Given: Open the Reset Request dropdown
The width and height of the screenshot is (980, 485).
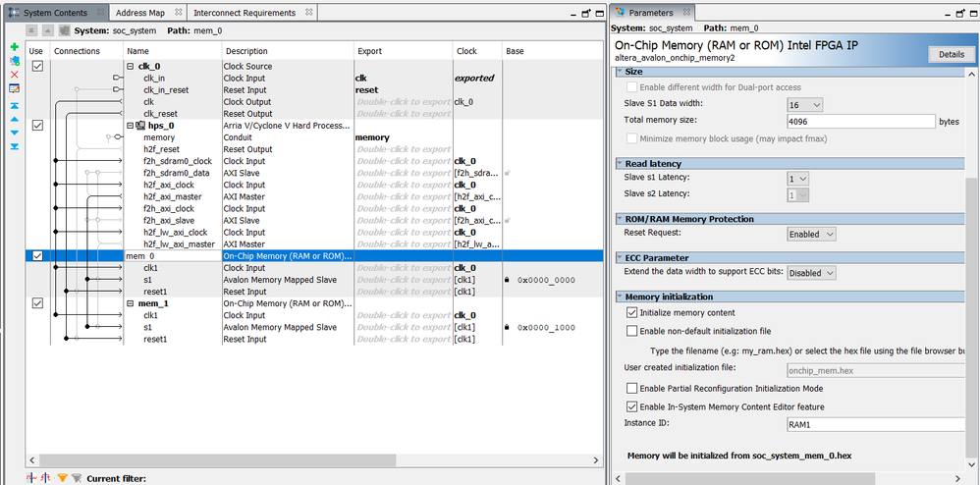Looking at the screenshot, I should click(x=811, y=235).
